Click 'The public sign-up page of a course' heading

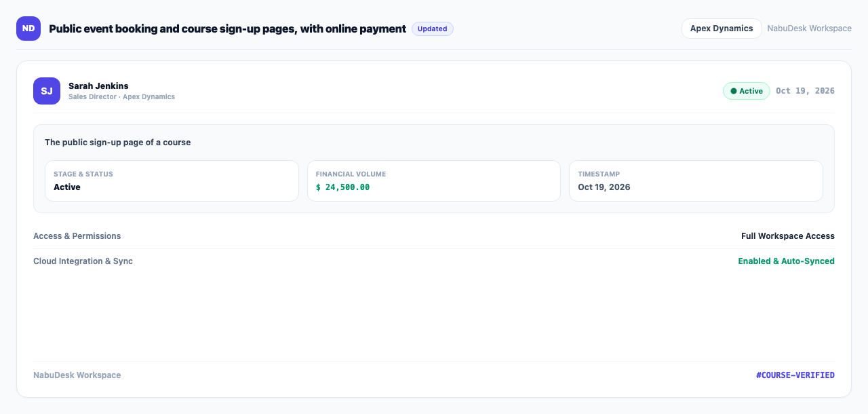point(118,143)
